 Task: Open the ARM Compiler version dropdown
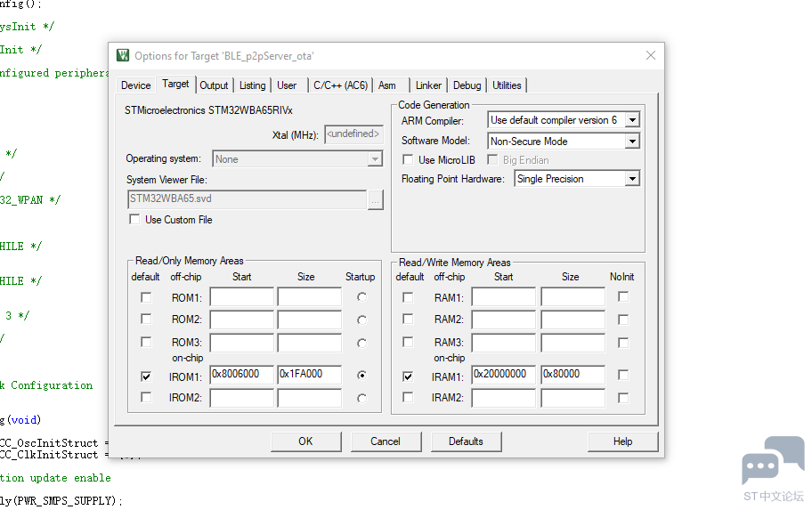coord(632,120)
